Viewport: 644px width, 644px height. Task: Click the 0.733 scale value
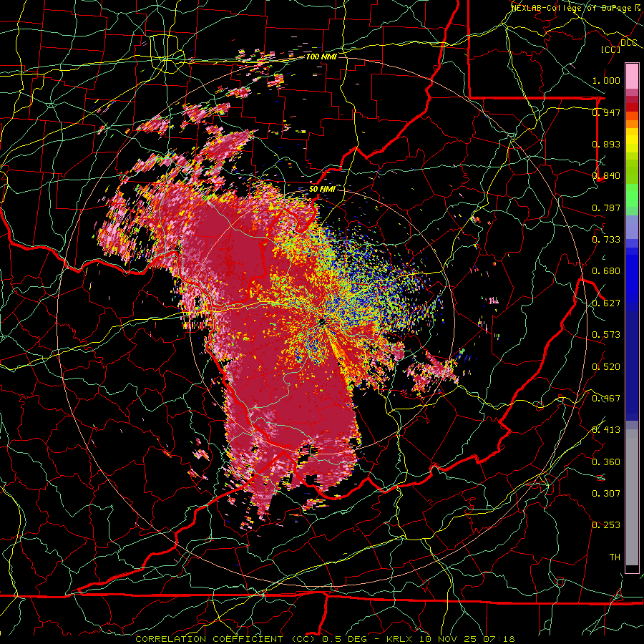tap(606, 240)
